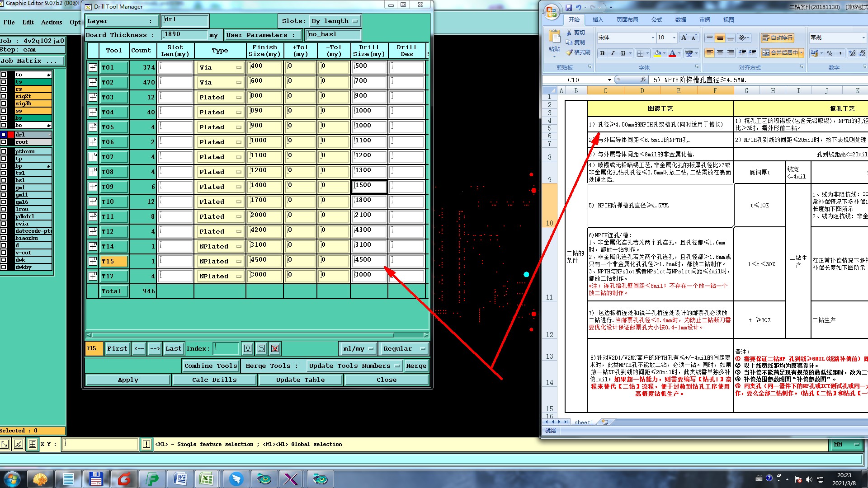Click the percent style icon
This screenshot has height=488, width=868.
coord(830,53)
